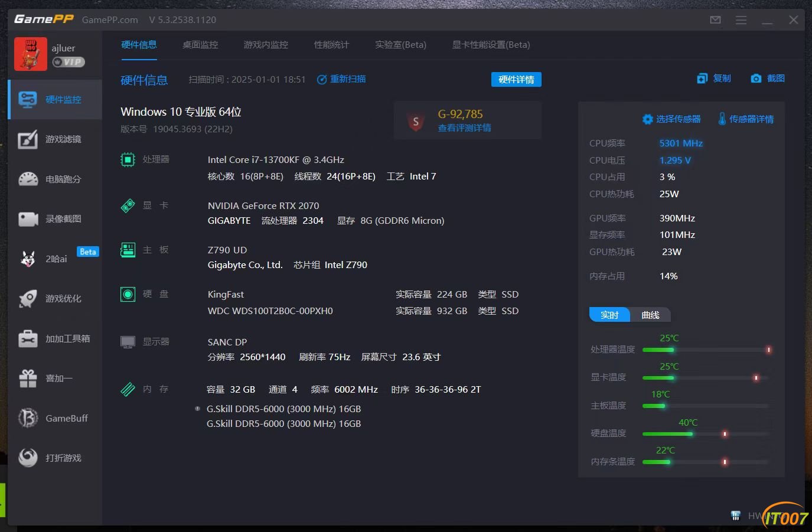Screen dimensions: 812x532
Task: Click the 选择传感器 gear icon
Action: [647, 119]
